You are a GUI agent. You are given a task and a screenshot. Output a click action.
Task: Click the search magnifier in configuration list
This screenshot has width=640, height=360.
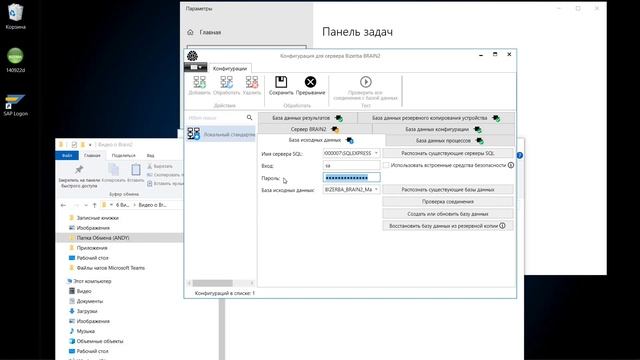tap(249, 118)
